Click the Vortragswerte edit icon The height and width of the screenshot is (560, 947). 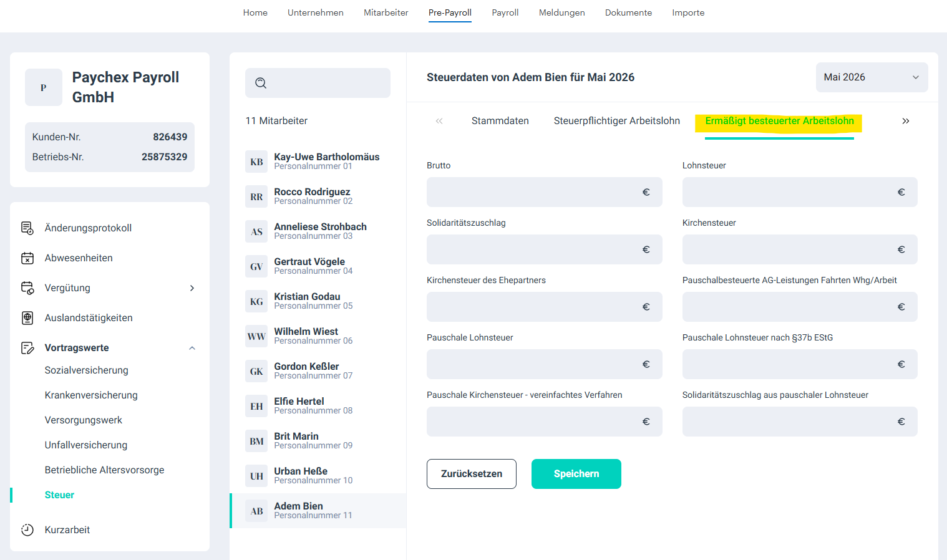(27, 348)
